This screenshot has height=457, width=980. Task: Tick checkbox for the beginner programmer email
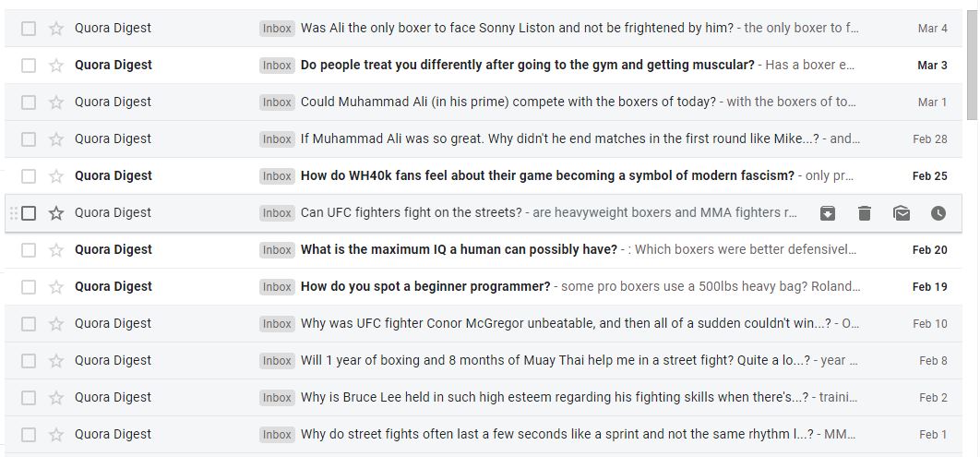coord(29,287)
